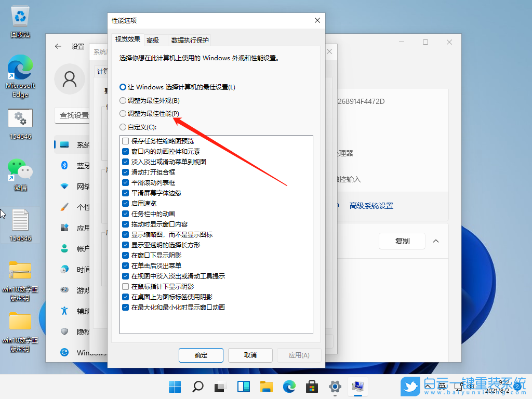Open 游戏 settings with the gamepad icon
The width and height of the screenshot is (532, 399).
coord(64,290)
